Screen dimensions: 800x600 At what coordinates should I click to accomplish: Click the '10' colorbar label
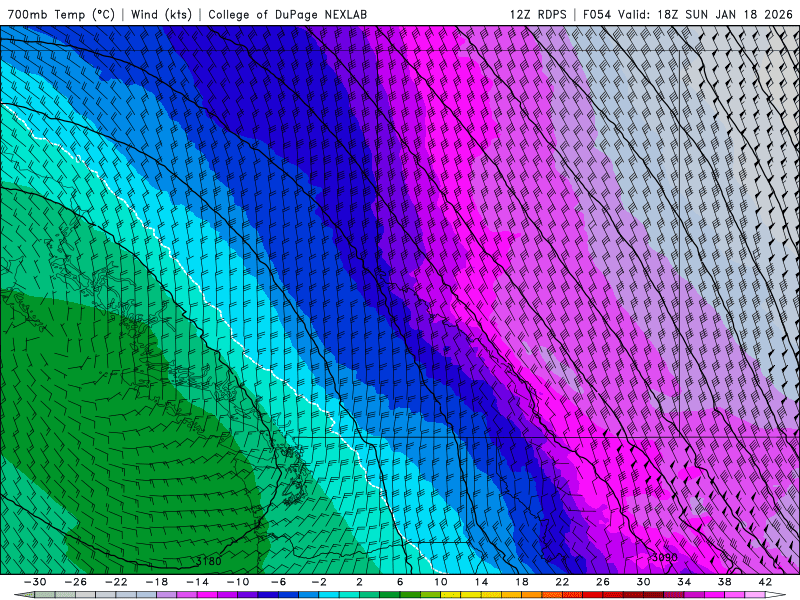(x=441, y=582)
